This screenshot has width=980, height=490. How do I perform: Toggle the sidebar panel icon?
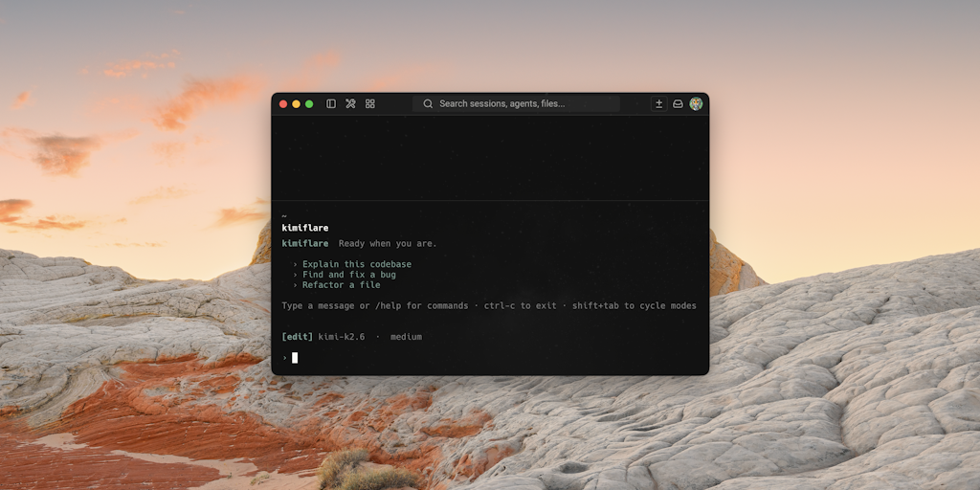point(331,103)
